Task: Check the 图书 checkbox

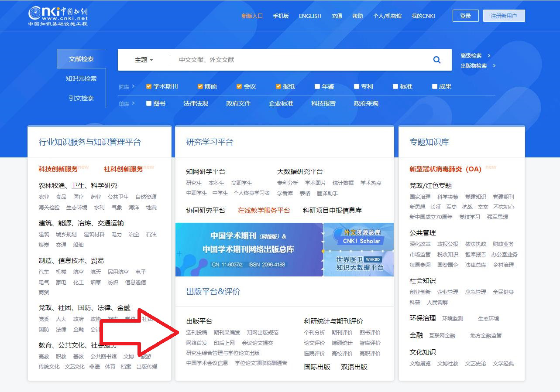Action: [149, 103]
